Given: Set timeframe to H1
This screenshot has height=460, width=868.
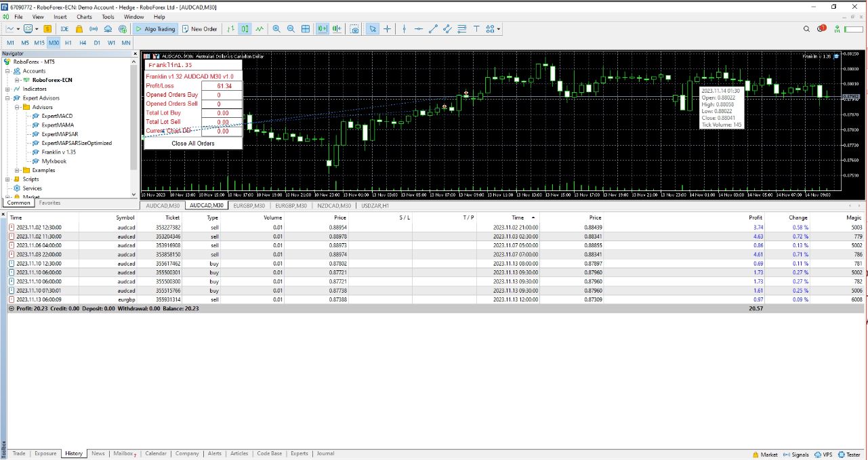Looking at the screenshot, I should 68,43.
